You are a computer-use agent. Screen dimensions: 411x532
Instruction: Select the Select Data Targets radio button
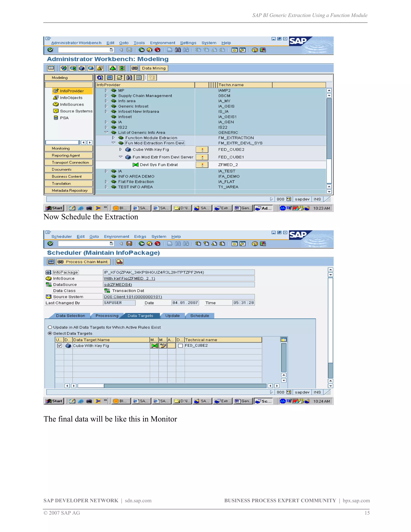50,333
